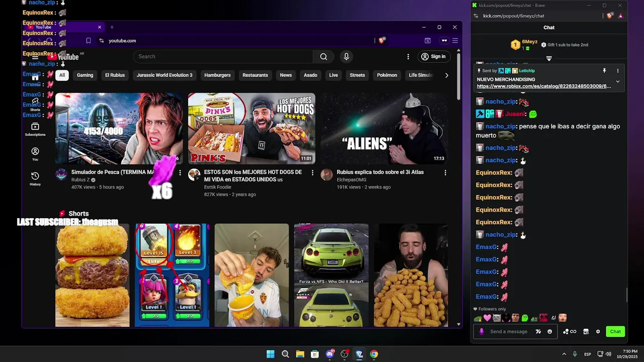Click the YouTube search input field
Screen dimensions: 644x362
pos(223,56)
